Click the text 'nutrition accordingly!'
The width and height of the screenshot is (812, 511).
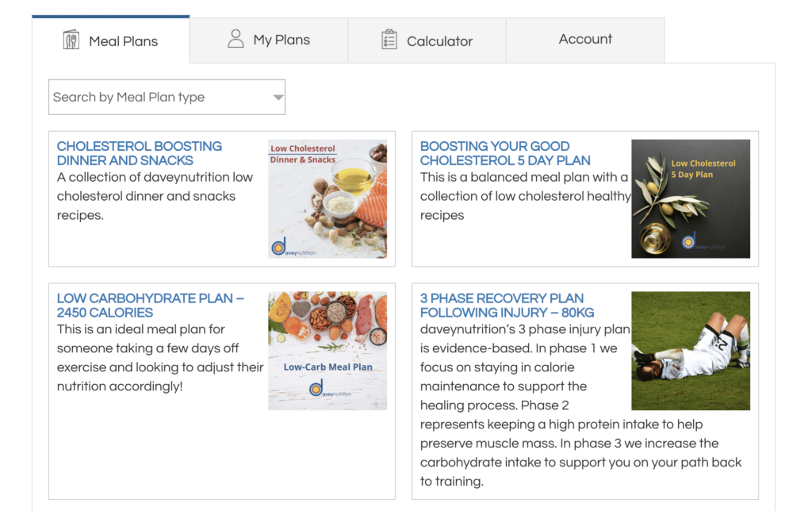pyautogui.click(x=120, y=386)
